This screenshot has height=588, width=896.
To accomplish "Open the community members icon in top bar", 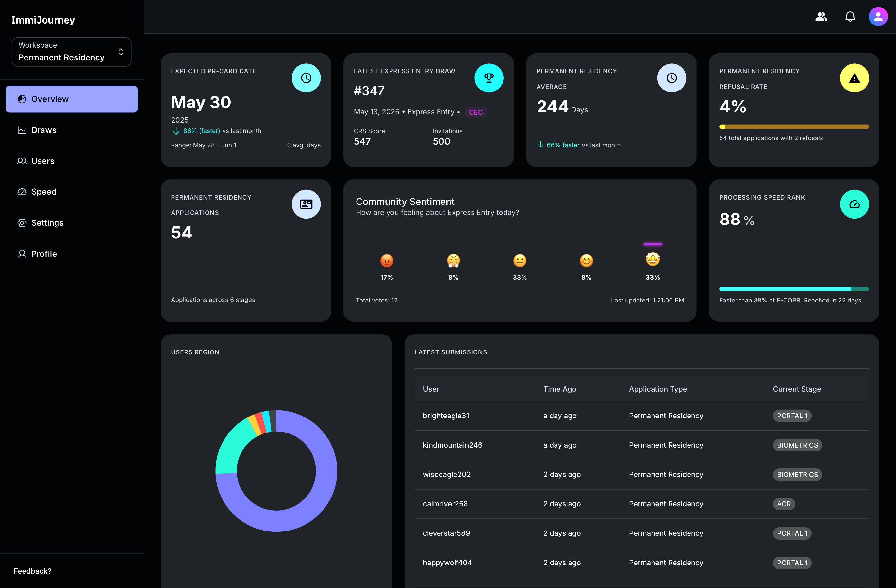I will [821, 17].
